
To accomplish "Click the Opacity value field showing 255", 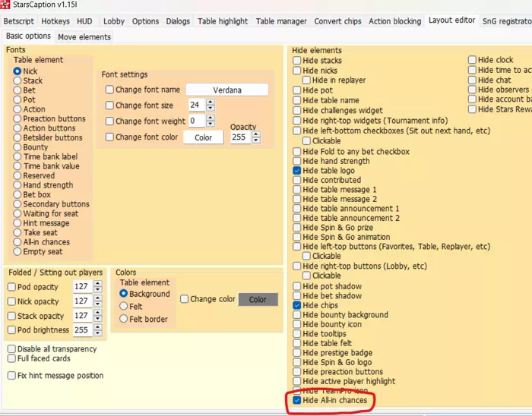I will [241, 137].
